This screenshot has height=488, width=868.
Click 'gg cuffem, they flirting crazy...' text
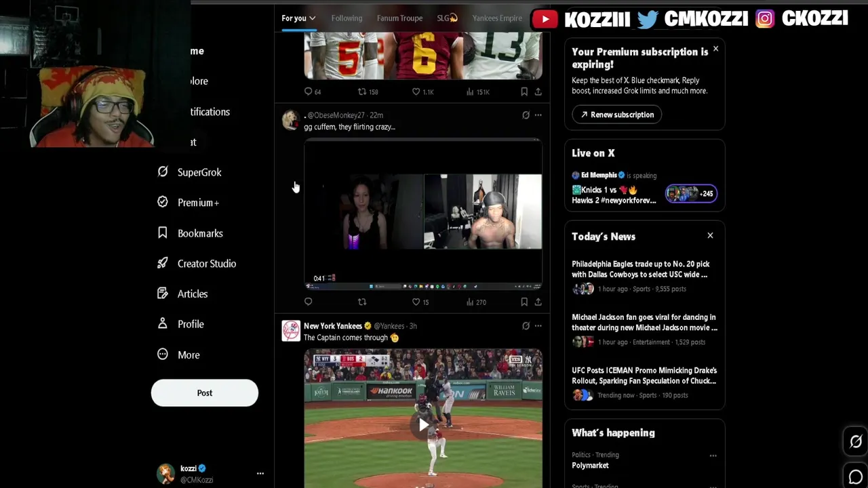pos(349,127)
